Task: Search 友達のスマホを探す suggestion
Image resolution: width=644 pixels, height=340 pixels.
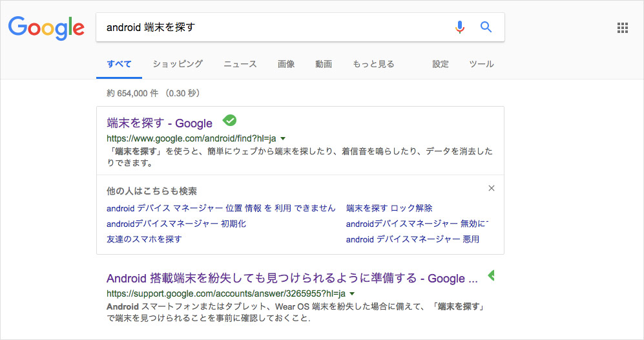Action: tap(144, 239)
